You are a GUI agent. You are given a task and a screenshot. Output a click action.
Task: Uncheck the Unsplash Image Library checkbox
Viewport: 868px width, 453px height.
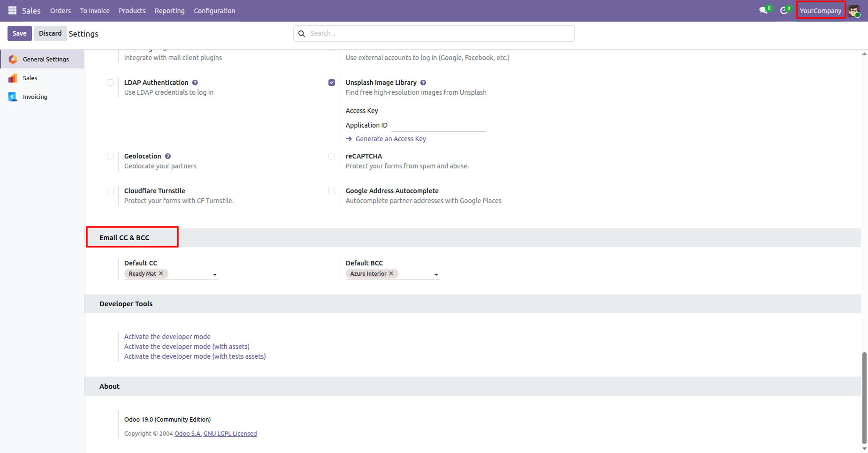point(332,83)
